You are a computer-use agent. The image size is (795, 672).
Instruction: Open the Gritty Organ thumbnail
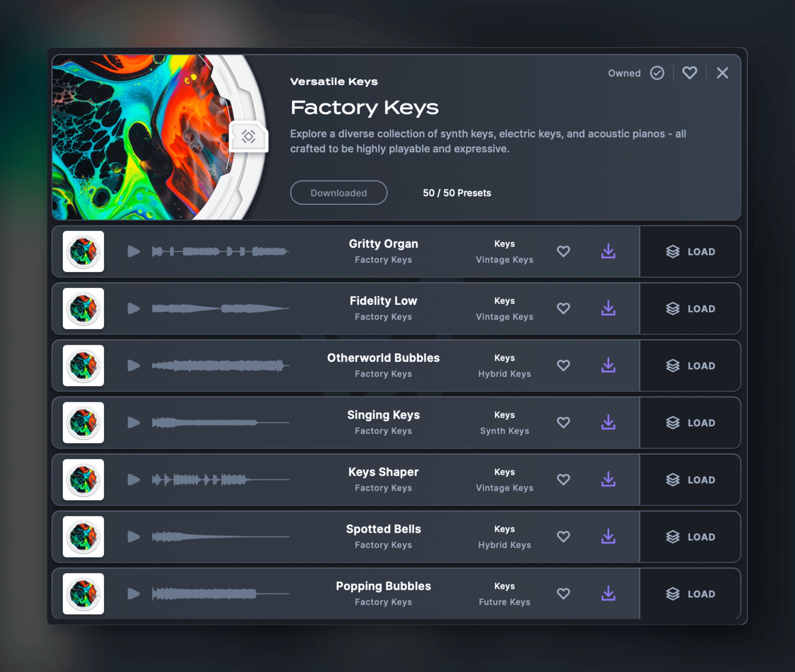(x=83, y=252)
